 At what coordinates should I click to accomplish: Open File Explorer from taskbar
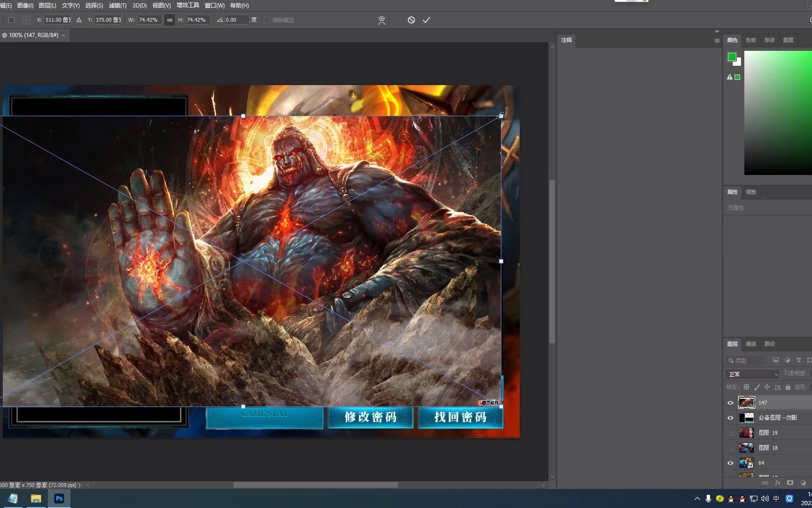(36, 499)
